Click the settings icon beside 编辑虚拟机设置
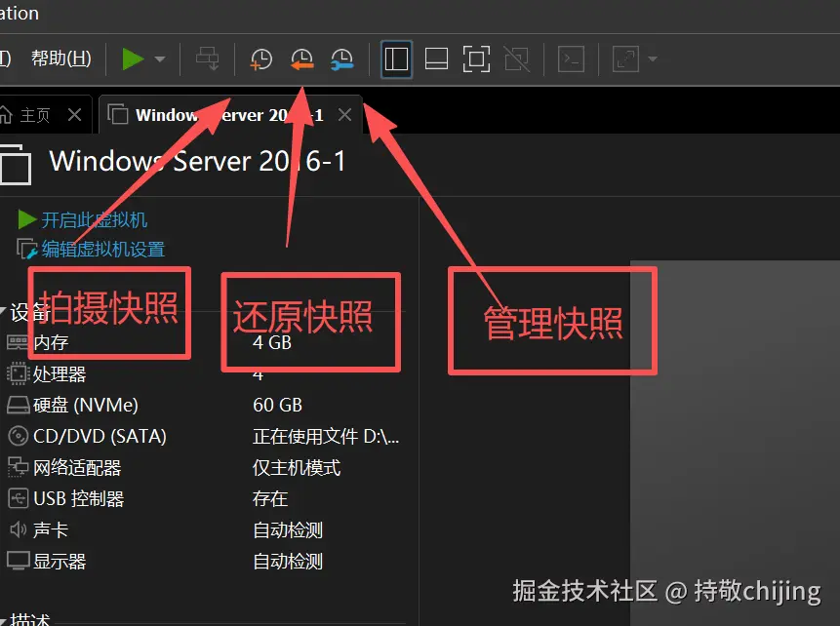The image size is (840, 626). coord(26,249)
